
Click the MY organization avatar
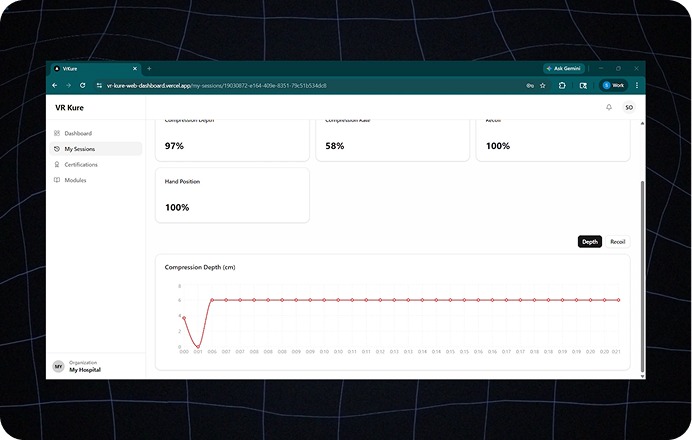pyautogui.click(x=58, y=366)
